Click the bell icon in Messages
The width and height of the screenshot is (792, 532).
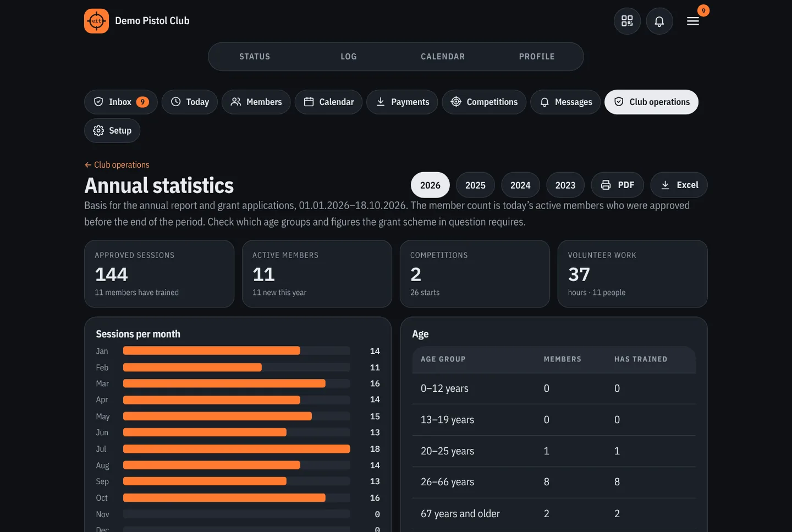(544, 102)
